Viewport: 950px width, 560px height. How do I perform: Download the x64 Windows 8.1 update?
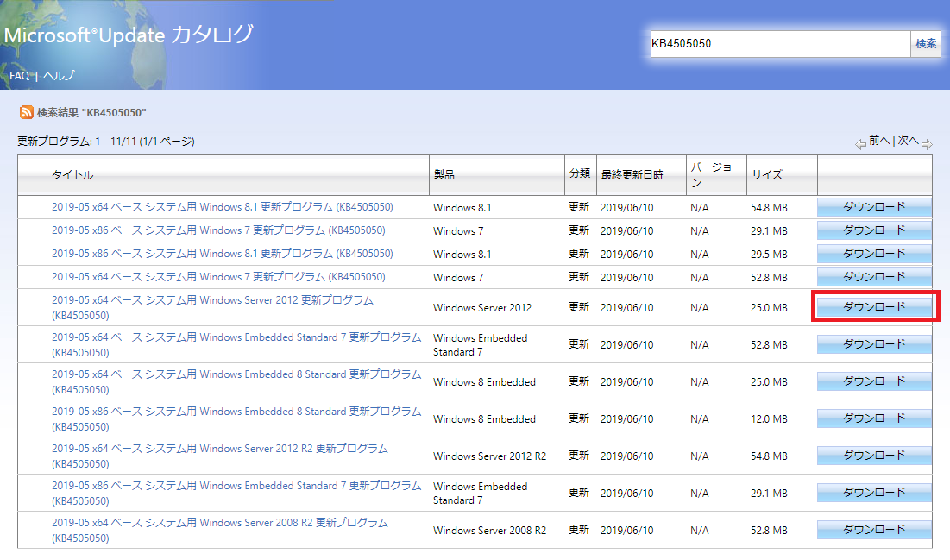click(x=874, y=207)
